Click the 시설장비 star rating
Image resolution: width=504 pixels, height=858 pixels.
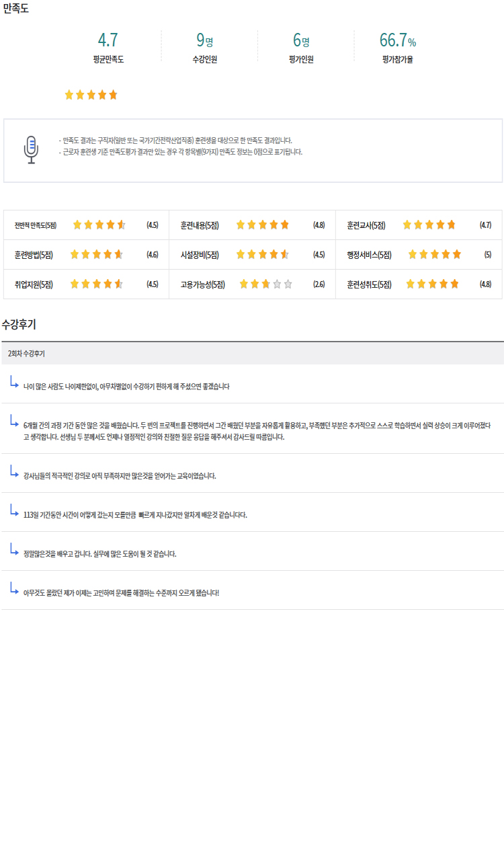262,255
